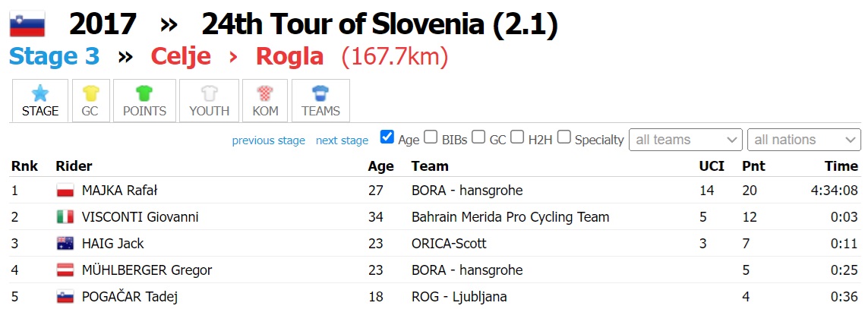Screen dimensions: 868x309
Task: Select the green jersey POINTS icon
Action: (x=144, y=93)
